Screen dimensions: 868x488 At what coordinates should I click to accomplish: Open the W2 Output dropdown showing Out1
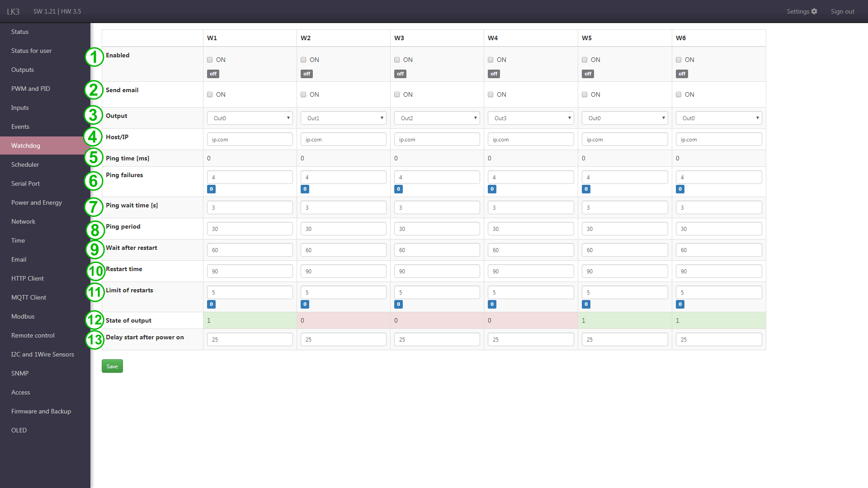click(x=344, y=118)
